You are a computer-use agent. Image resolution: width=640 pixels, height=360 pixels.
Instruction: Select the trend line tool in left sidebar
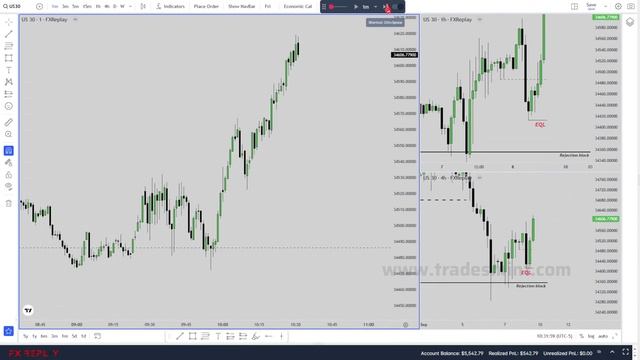pos(9,34)
